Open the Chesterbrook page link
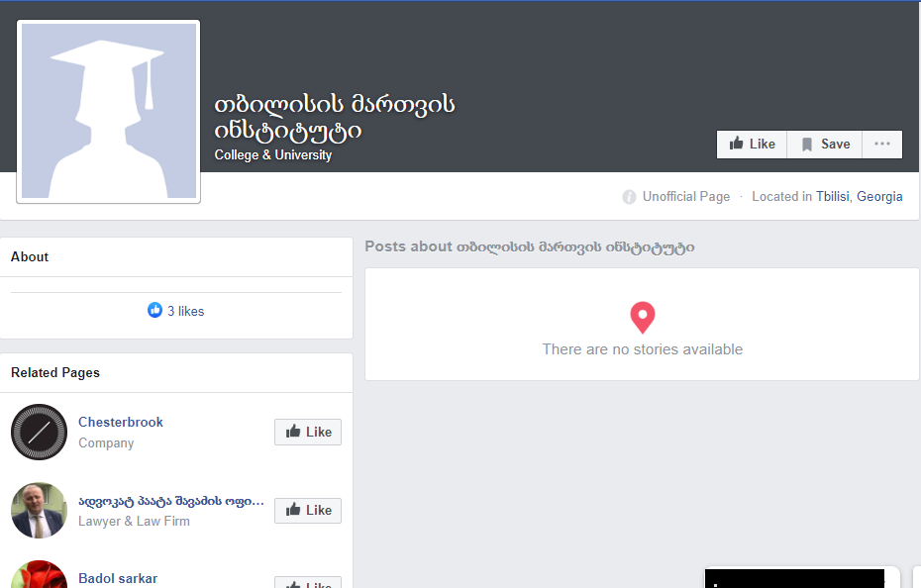 pyautogui.click(x=121, y=423)
